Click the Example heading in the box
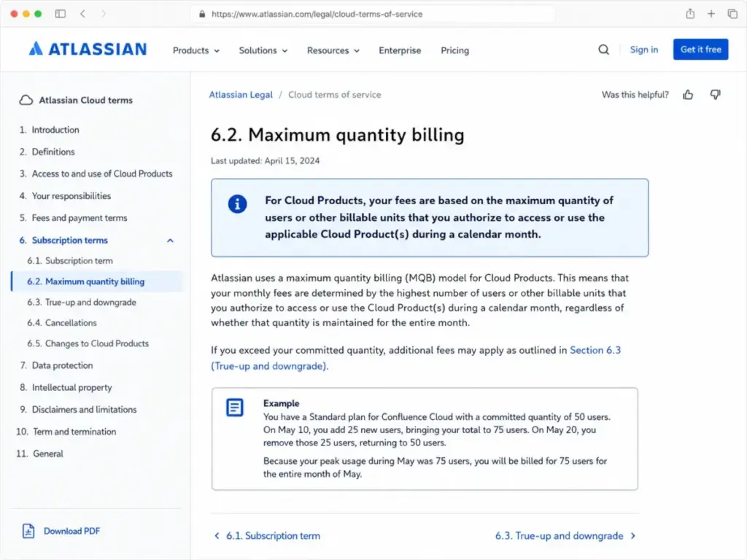 tap(282, 403)
